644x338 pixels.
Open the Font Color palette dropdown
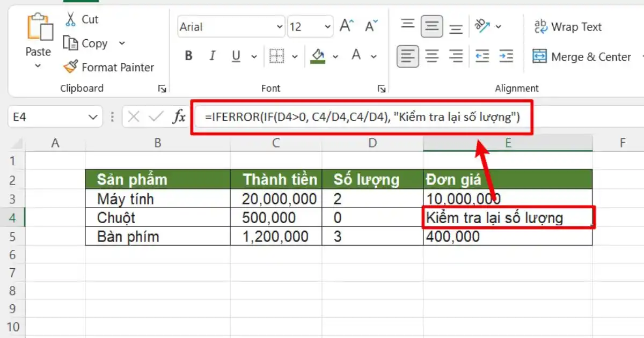[x=374, y=56]
